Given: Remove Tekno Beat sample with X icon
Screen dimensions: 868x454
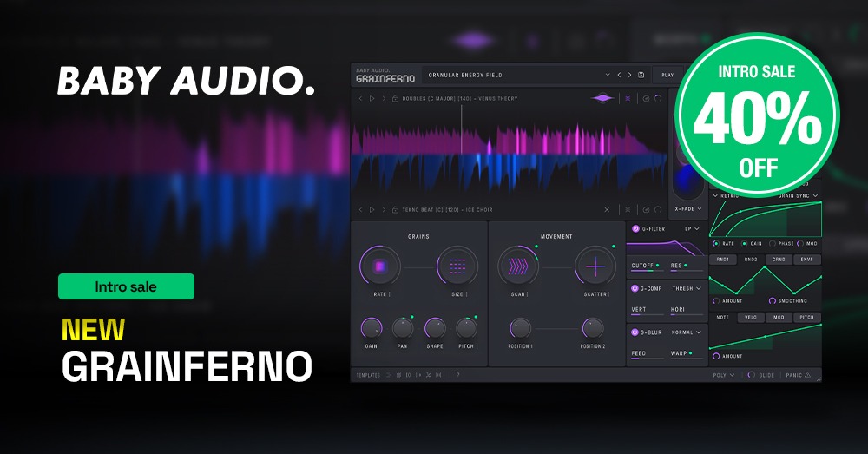Looking at the screenshot, I should click(607, 210).
